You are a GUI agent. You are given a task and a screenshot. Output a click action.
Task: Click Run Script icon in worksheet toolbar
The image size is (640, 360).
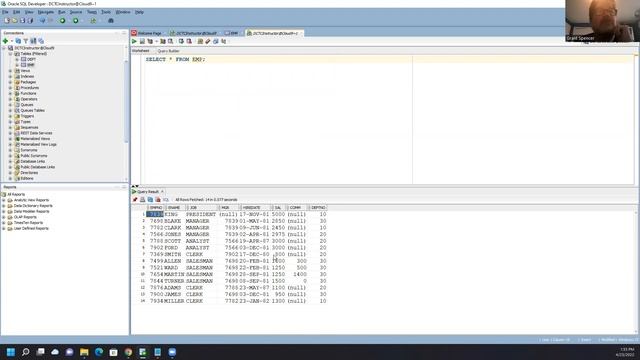click(x=142, y=41)
